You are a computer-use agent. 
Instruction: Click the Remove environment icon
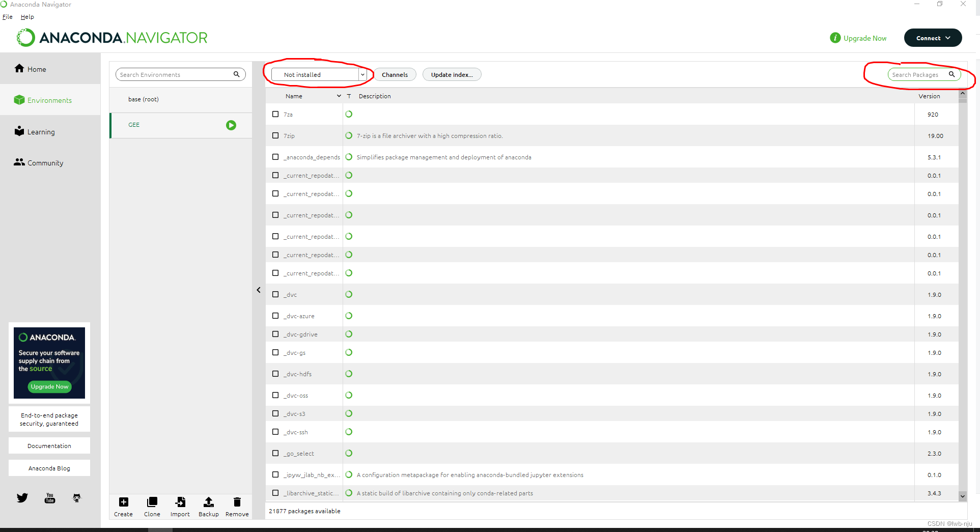tap(237, 502)
